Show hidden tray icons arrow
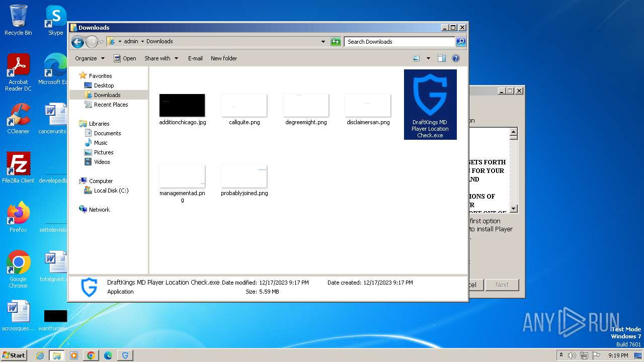Viewport: 644px width, 362px height. pos(561,355)
